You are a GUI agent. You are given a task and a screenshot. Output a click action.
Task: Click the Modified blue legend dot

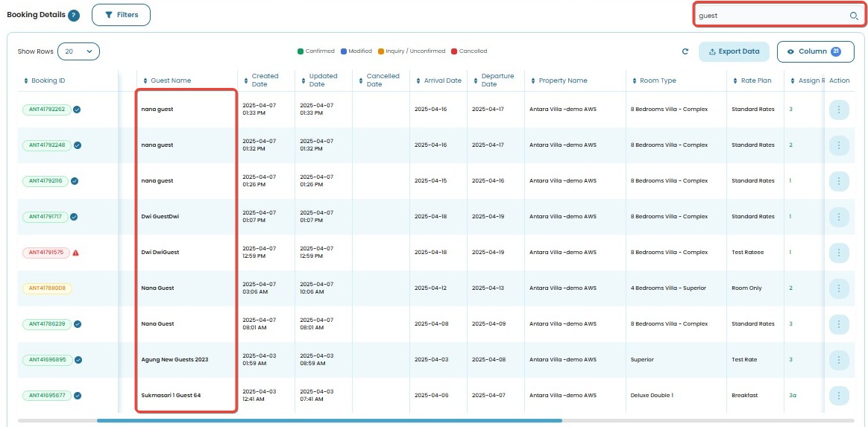pyautogui.click(x=344, y=51)
